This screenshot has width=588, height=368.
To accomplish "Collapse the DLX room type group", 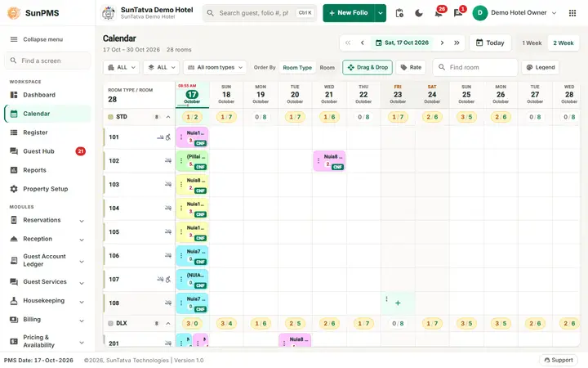I will click(x=168, y=323).
